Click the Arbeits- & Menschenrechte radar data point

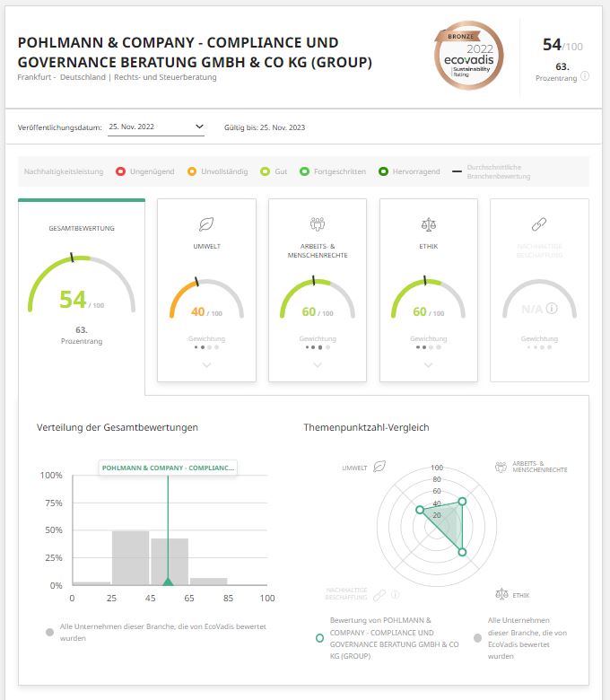462,502
